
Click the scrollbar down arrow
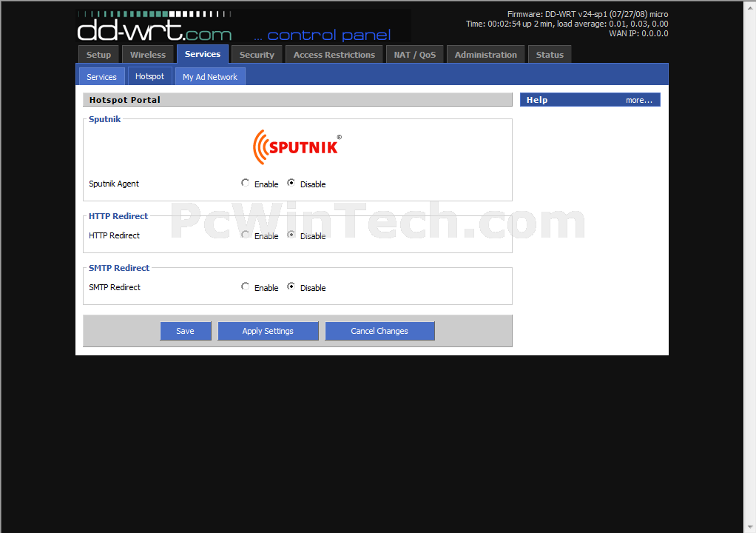pyautogui.click(x=750, y=527)
